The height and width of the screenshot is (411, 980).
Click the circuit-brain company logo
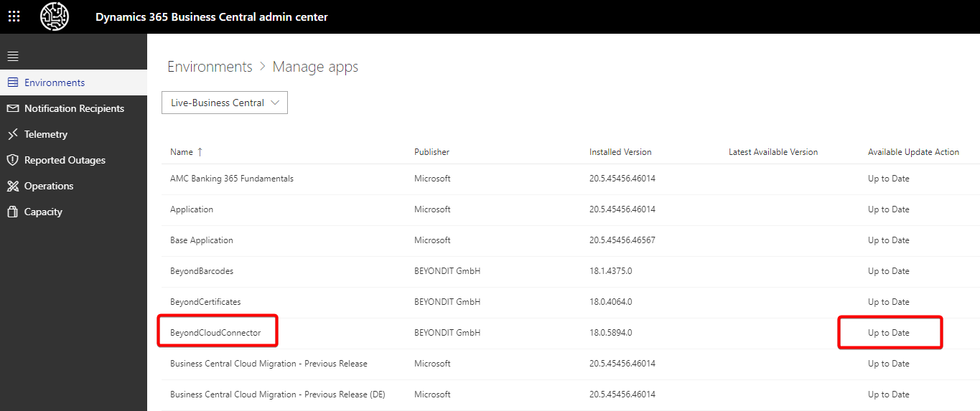(x=55, y=16)
